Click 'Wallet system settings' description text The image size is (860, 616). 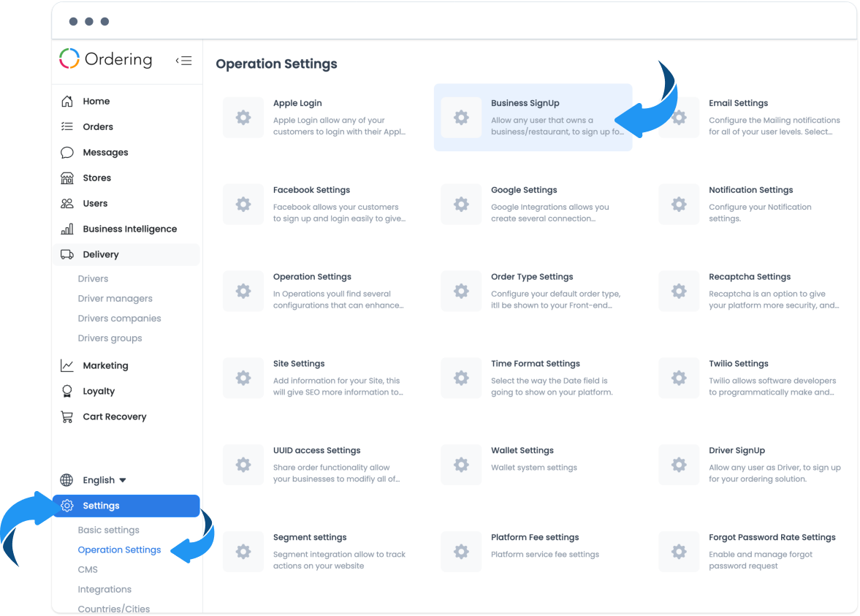pyautogui.click(x=534, y=468)
